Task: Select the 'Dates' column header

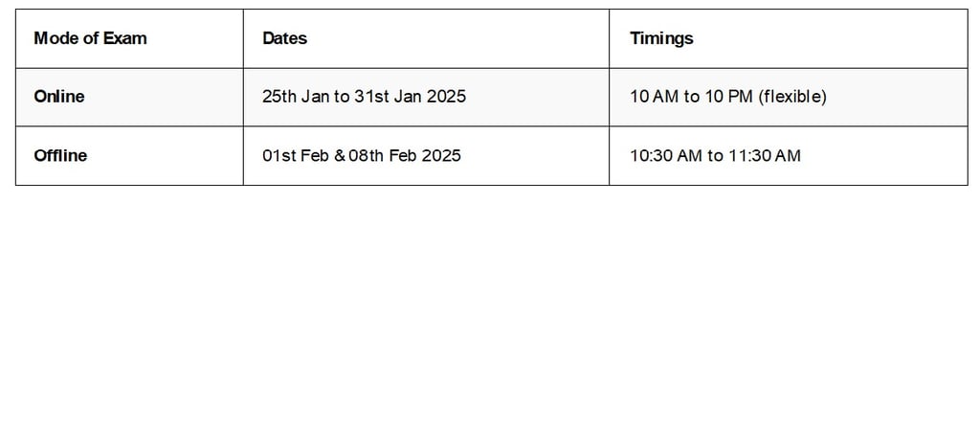Action: (284, 38)
